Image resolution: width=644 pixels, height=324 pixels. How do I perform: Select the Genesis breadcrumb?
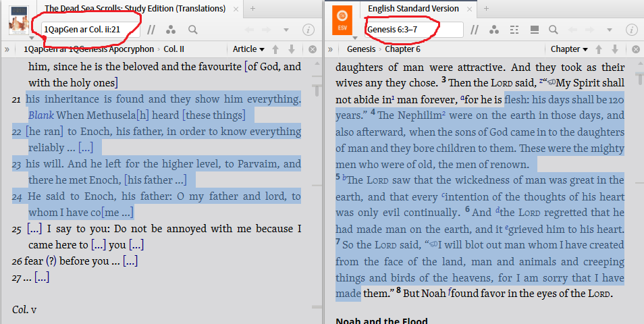[x=361, y=49]
